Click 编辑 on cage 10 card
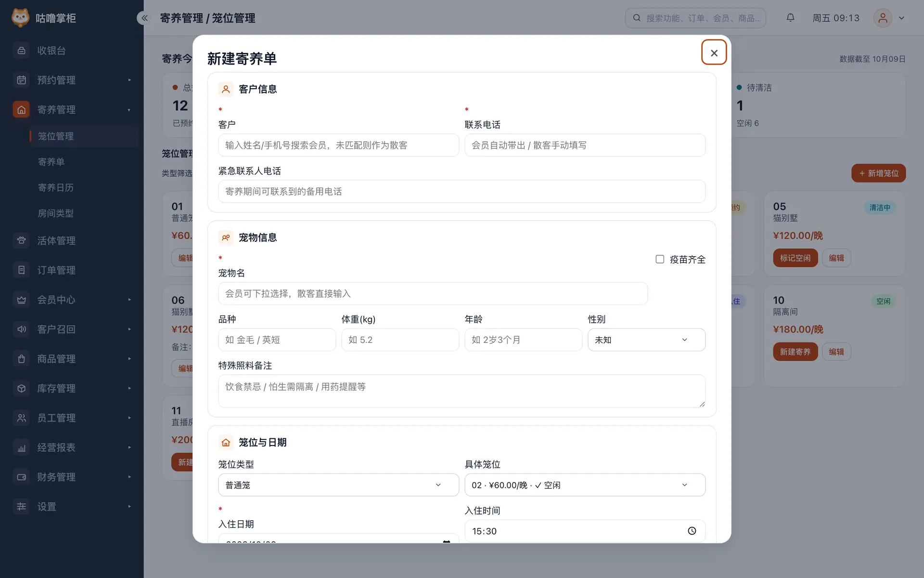This screenshot has width=924, height=578. pyautogui.click(x=836, y=352)
